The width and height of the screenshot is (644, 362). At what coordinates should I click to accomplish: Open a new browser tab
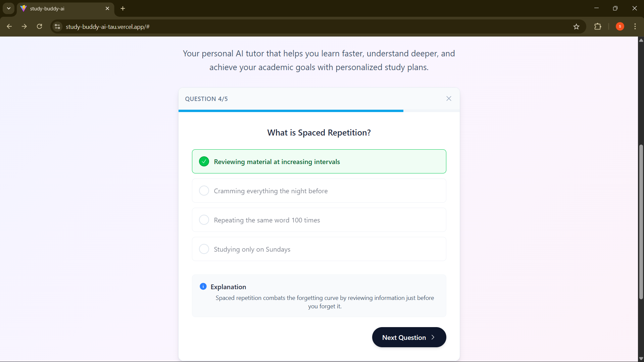(x=123, y=9)
